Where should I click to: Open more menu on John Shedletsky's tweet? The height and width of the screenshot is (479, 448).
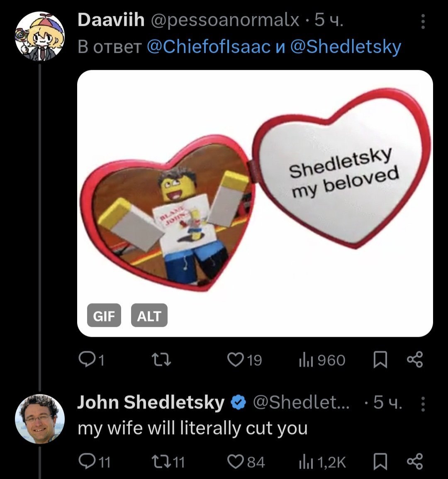(x=423, y=403)
